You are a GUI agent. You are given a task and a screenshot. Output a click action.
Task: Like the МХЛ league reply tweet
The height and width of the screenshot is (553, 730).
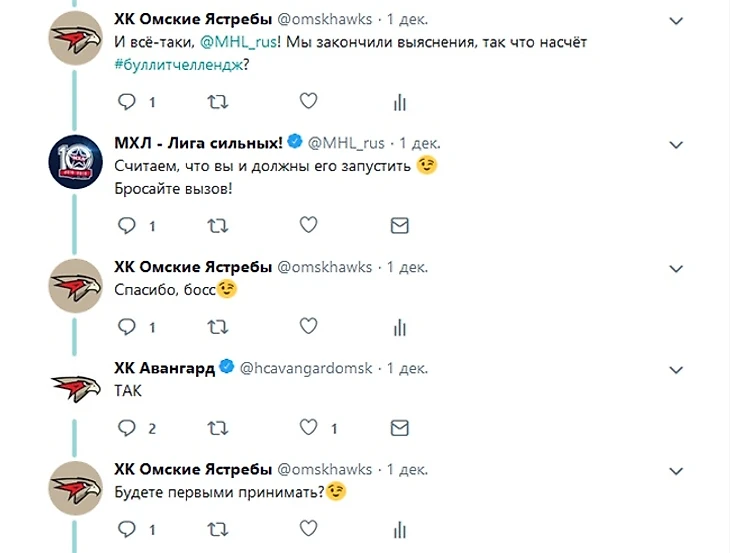click(309, 225)
